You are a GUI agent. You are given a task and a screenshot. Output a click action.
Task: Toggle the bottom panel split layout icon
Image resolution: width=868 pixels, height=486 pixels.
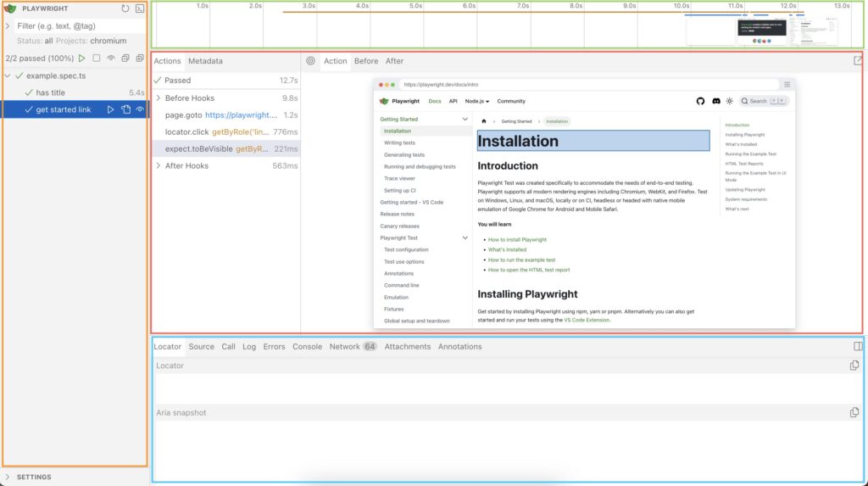tap(858, 346)
